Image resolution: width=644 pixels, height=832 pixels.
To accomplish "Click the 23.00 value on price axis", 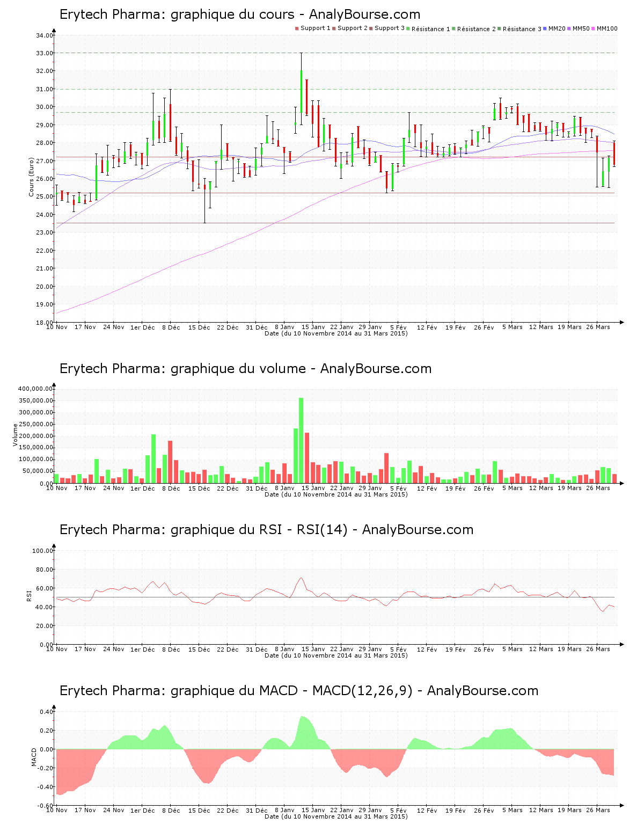I will point(44,232).
